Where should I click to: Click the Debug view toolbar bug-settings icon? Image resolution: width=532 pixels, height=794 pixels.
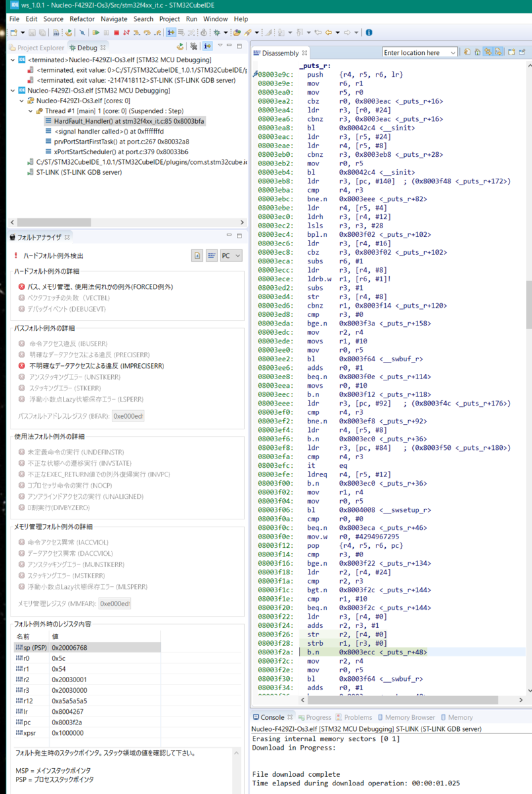coord(193,46)
